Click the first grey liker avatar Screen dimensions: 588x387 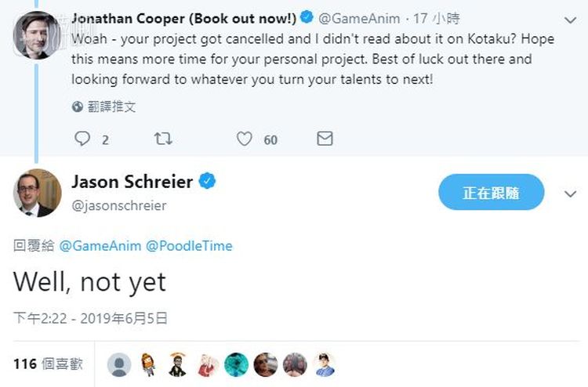(x=118, y=364)
